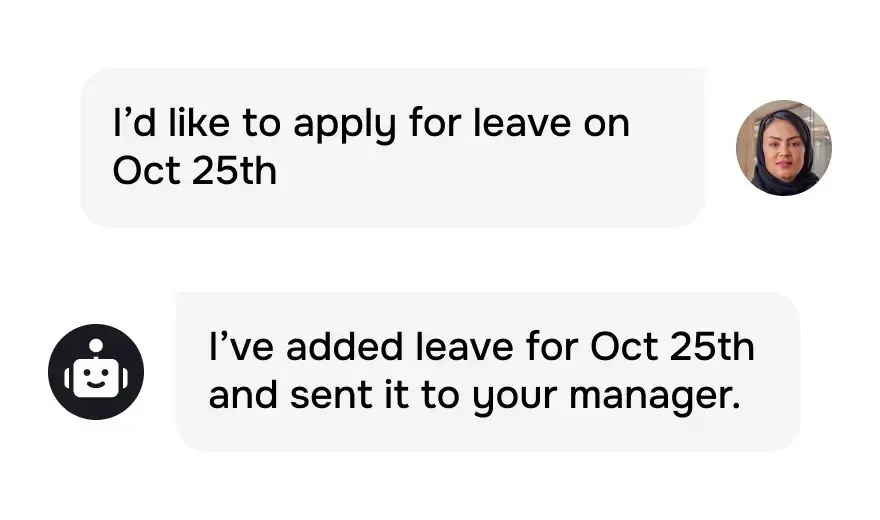Select the chatbot's reply message bubble
The width and height of the screenshot is (880, 520).
tap(487, 372)
